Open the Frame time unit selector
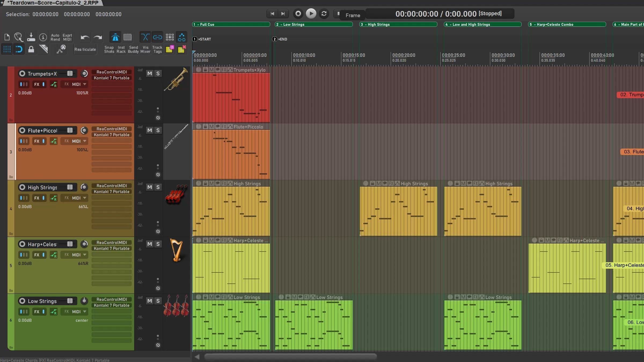Image resolution: width=644 pixels, height=362 pixels. click(353, 15)
